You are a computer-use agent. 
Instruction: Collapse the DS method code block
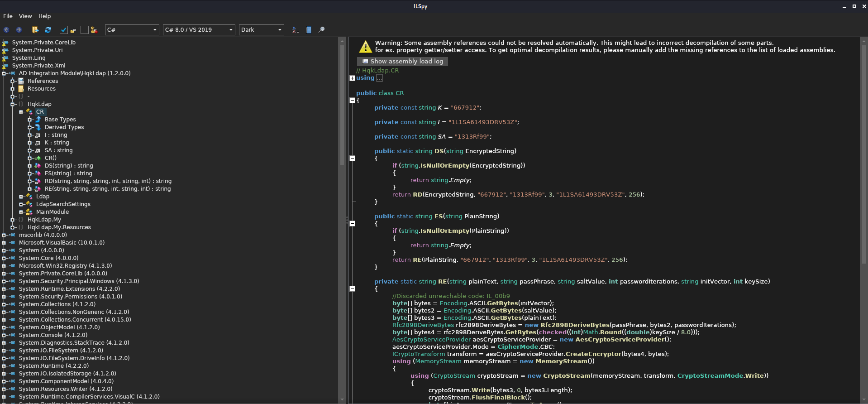[353, 158]
